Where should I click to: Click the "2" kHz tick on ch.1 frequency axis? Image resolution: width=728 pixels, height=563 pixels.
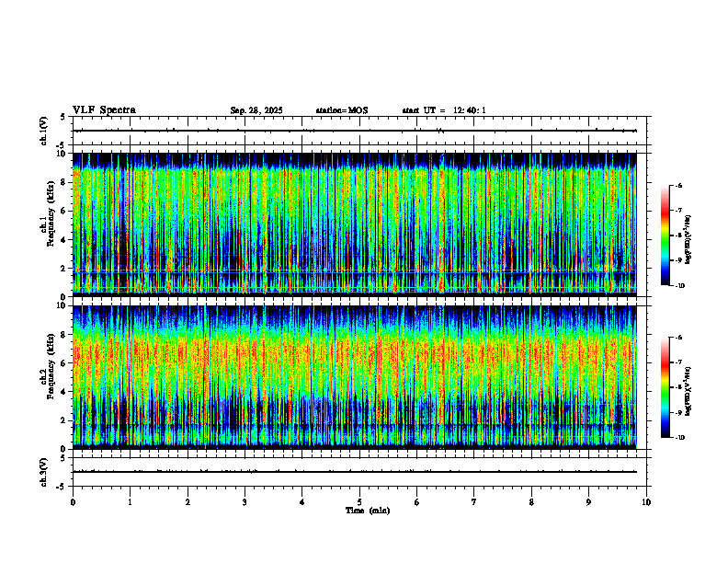click(64, 269)
